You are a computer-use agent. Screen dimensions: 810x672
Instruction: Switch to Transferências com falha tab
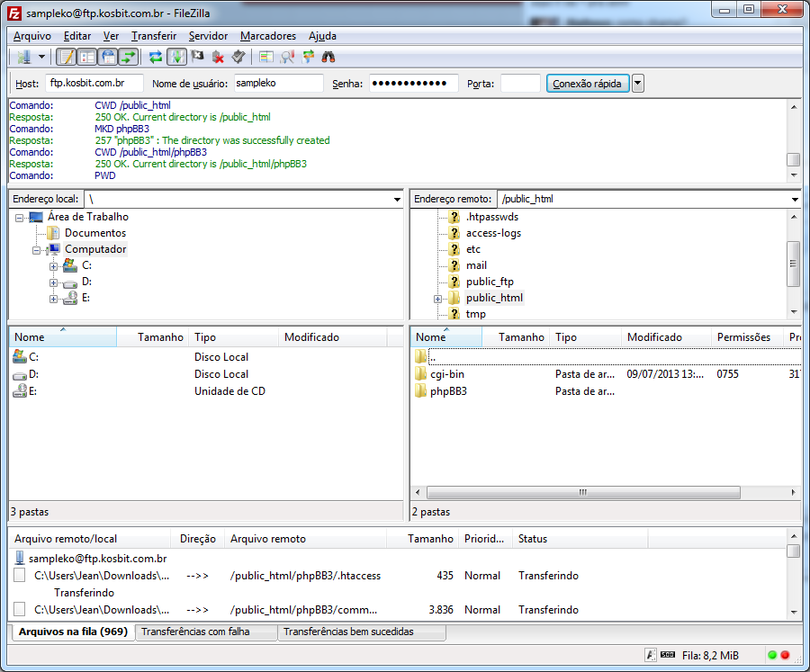pyautogui.click(x=207, y=632)
